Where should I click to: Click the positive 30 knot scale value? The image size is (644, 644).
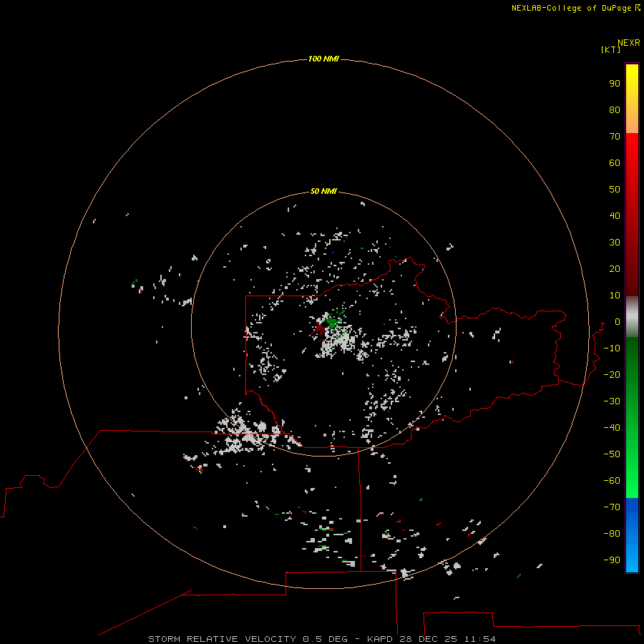[x=615, y=243]
